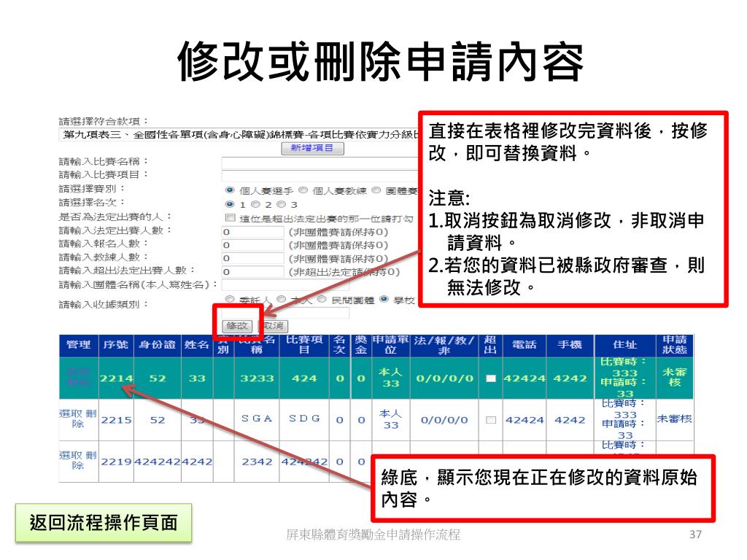Click 未審核 status in highlighted row 2214

coord(675,377)
